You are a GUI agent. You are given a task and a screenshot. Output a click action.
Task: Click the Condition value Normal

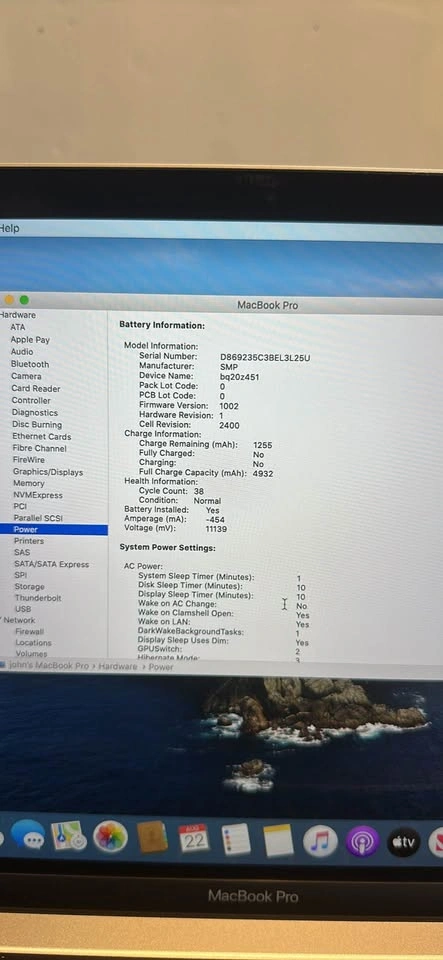(207, 501)
